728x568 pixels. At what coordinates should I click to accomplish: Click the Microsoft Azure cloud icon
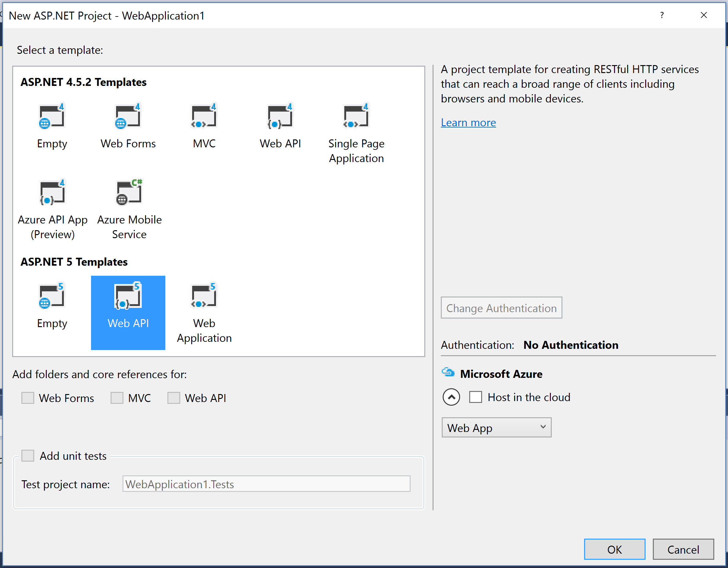(448, 372)
